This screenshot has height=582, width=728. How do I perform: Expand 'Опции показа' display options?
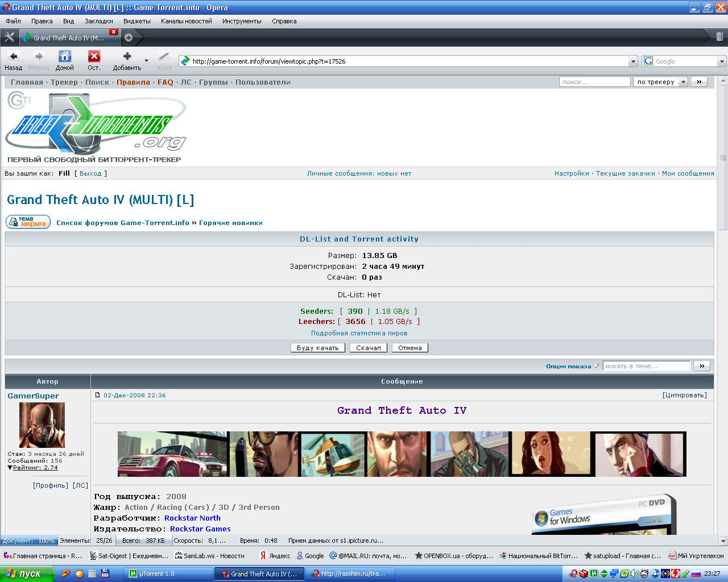pos(572,366)
